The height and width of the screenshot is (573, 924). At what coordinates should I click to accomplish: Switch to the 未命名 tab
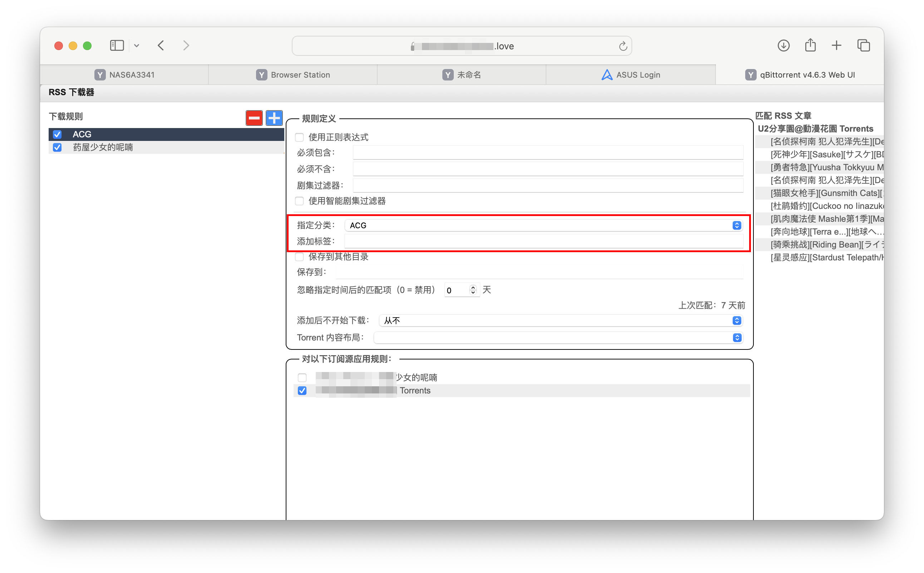coord(461,75)
